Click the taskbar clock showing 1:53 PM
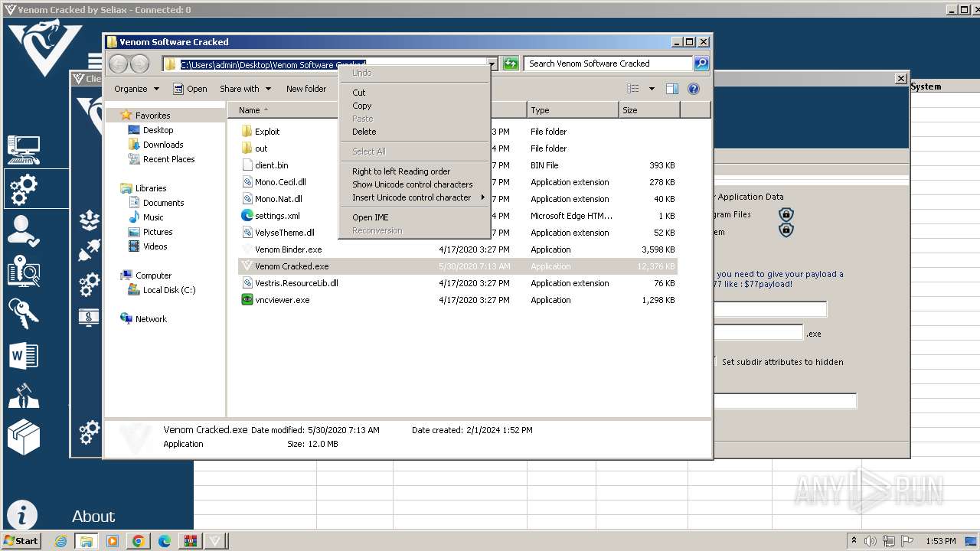Screen dimensions: 980x551 [941, 541]
